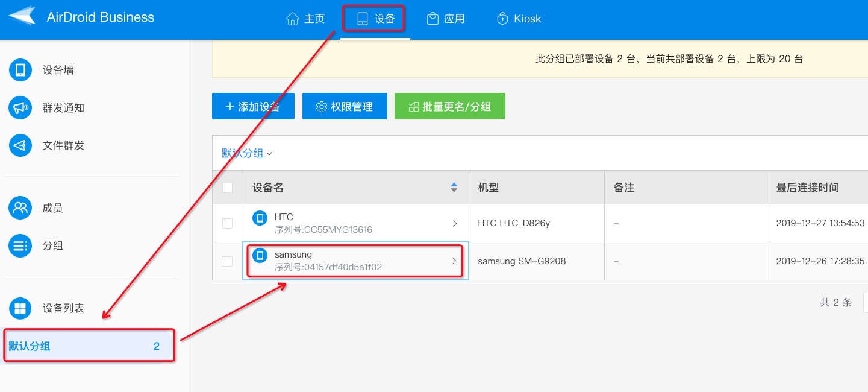Click the icon in 批量更名/分组 button

(413, 107)
